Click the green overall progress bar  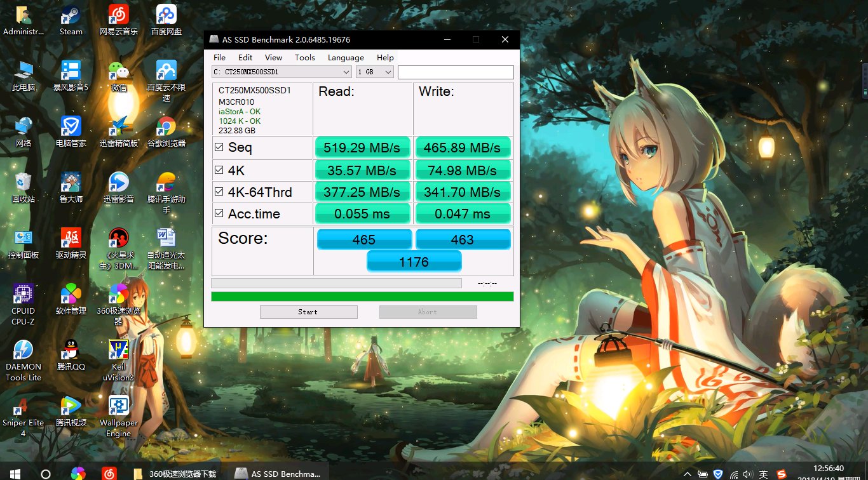362,296
